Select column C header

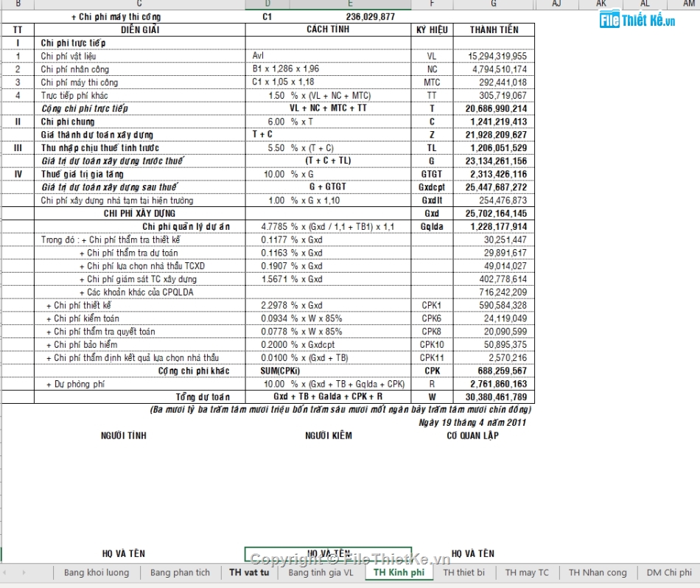[139, 4]
